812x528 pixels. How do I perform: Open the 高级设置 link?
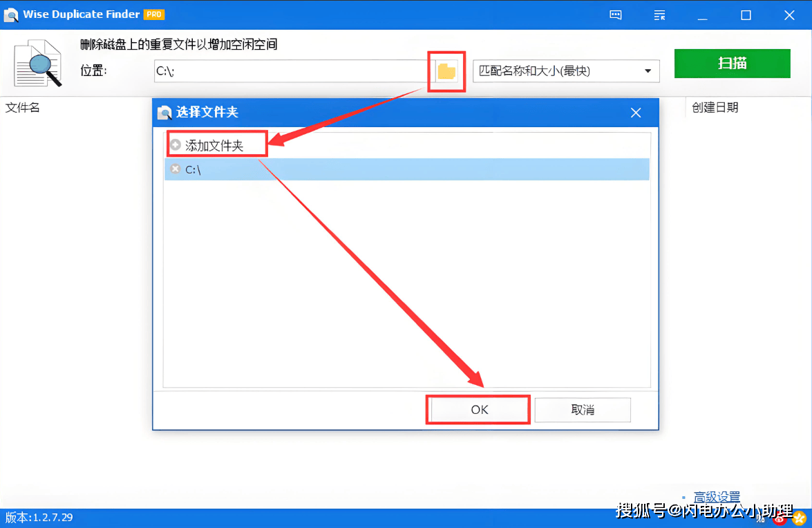click(x=717, y=497)
